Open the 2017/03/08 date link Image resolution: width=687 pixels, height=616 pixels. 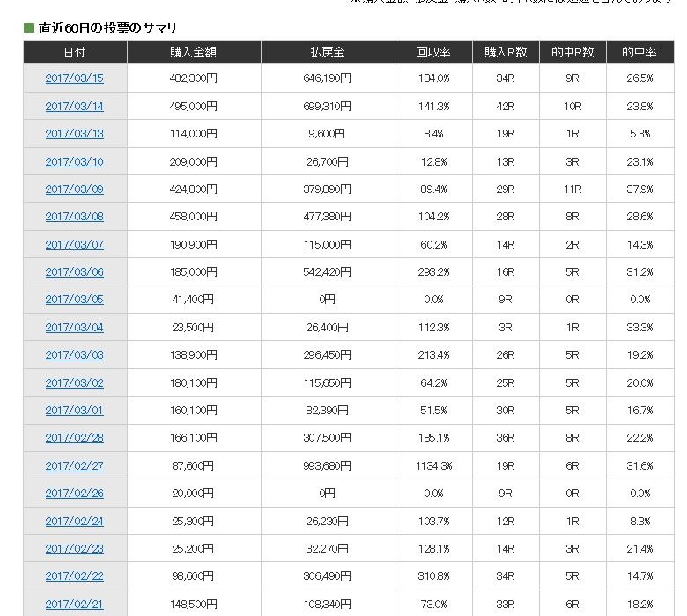pos(75,217)
